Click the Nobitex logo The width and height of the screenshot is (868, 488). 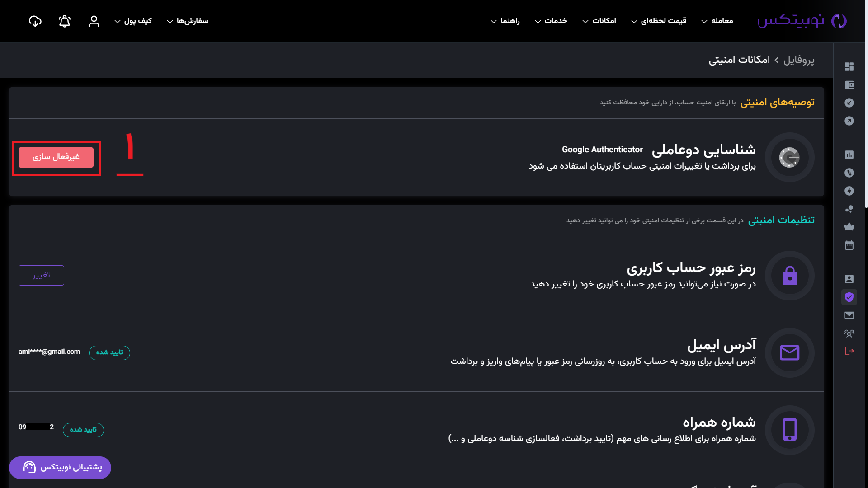[802, 21]
